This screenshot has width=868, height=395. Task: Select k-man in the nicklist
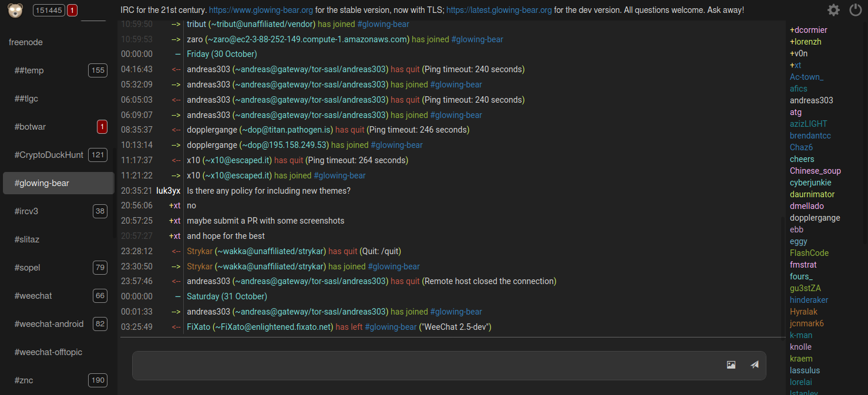pyautogui.click(x=801, y=335)
